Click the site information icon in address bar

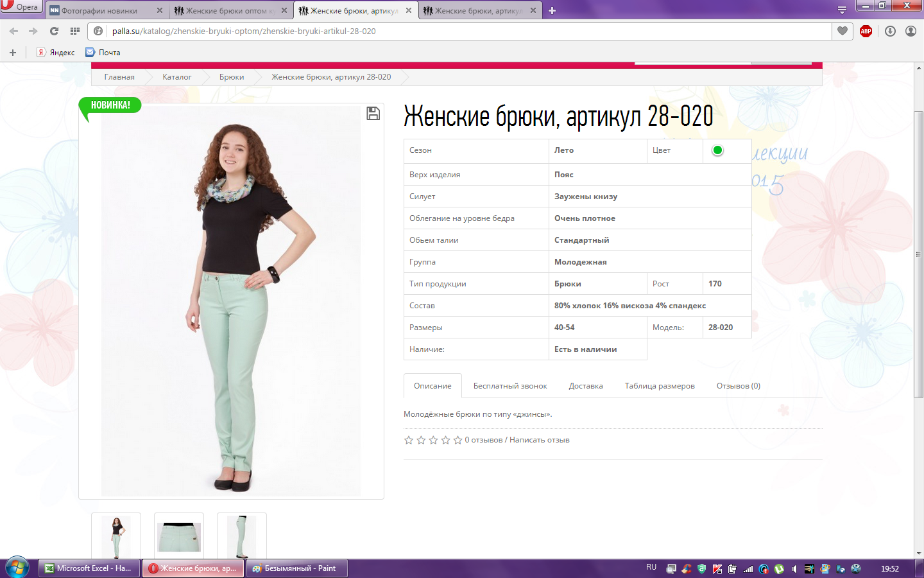click(x=98, y=31)
